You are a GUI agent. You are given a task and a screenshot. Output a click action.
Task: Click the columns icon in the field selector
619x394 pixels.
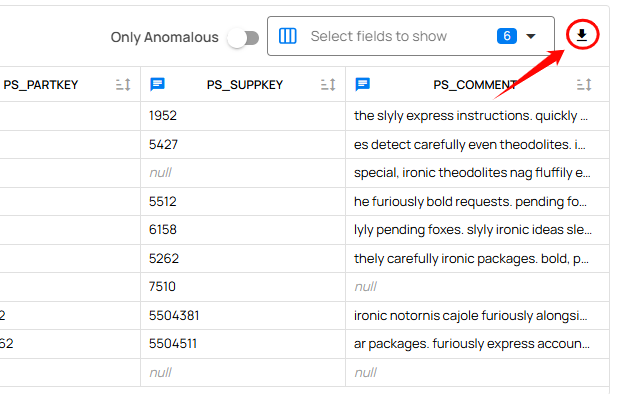(287, 36)
